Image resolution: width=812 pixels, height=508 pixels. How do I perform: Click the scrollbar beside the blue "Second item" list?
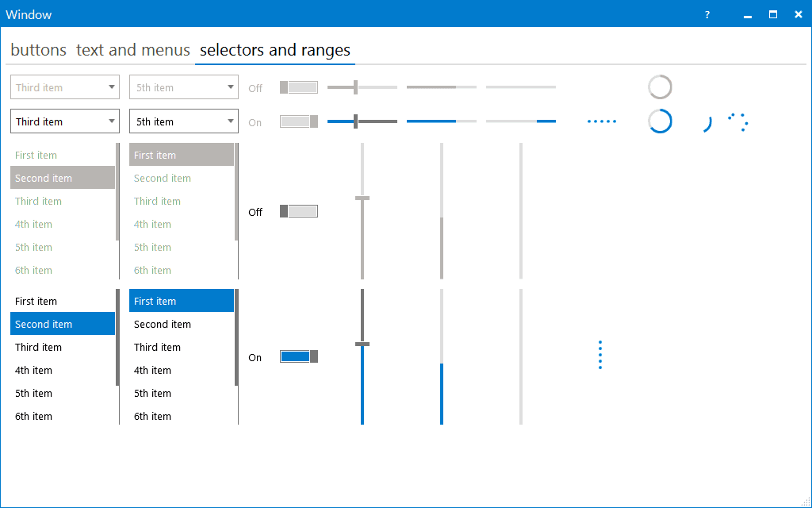(x=118, y=337)
